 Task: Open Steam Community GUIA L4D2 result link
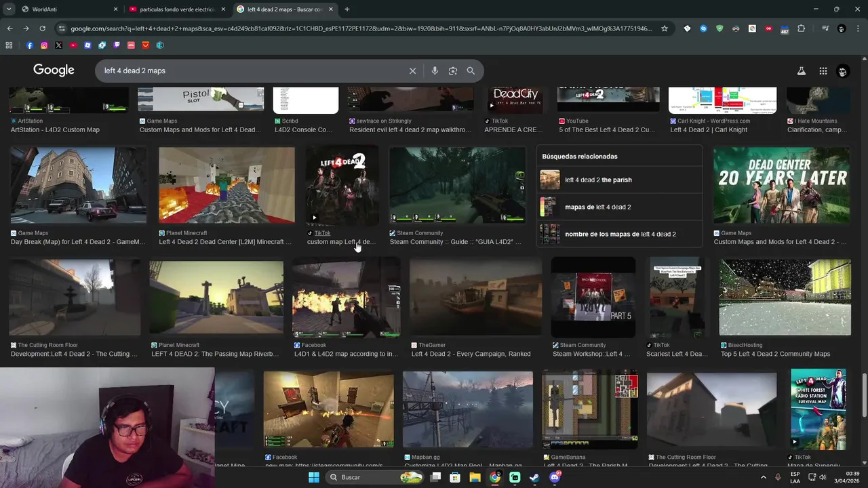455,242
